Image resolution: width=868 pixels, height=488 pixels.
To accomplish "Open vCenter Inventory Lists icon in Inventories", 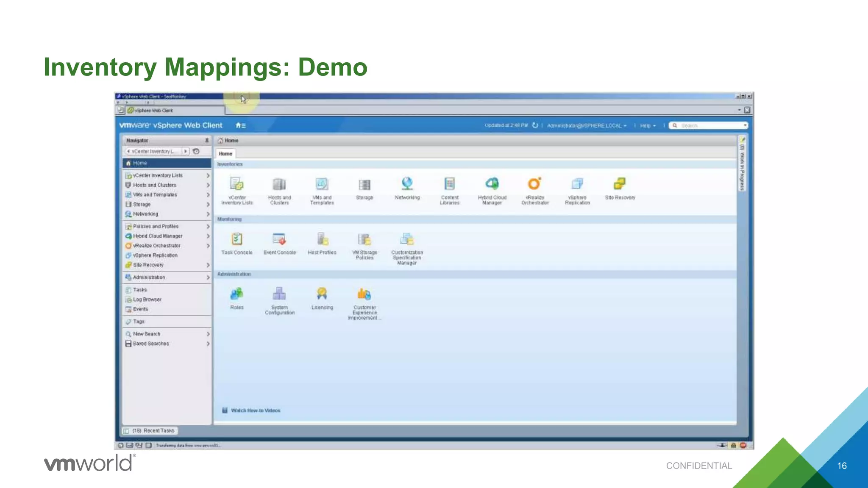I will point(237,184).
